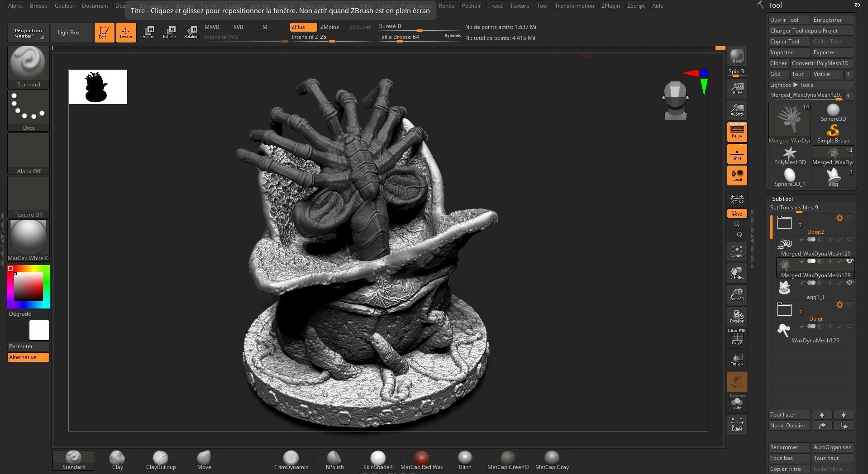Viewport: 868px width, 474px height.
Task: Click the AC50% half-size zoom icon
Action: pos(737,110)
